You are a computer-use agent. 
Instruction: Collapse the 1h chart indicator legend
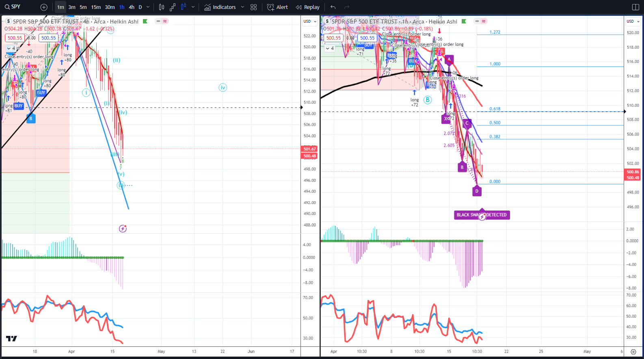pos(330,48)
